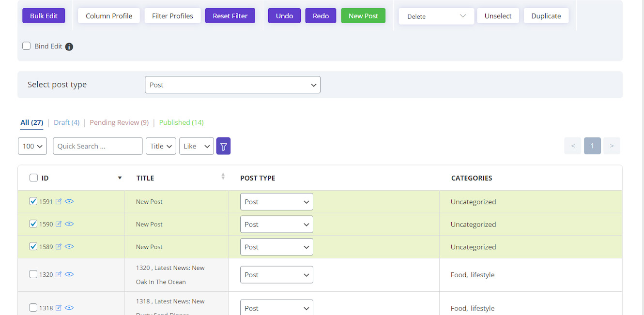Click the Bulk Edit button
The height and width of the screenshot is (315, 644).
[x=44, y=16]
